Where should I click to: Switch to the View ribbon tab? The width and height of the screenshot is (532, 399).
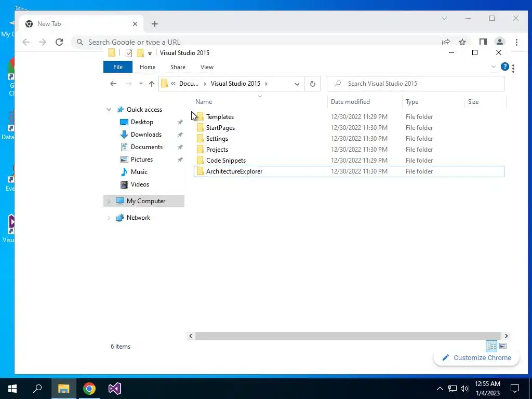[207, 67]
